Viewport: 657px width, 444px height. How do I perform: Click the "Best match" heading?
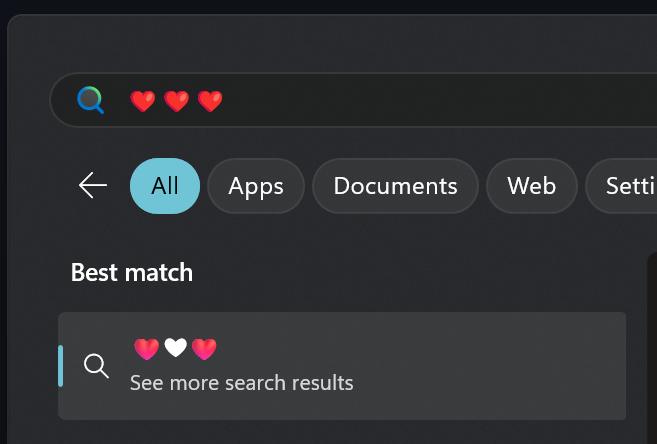[x=132, y=272]
